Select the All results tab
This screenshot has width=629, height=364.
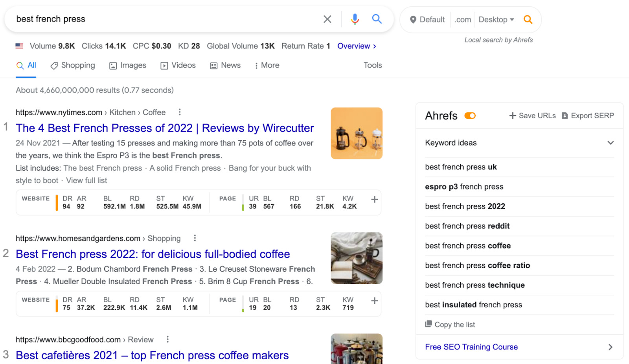point(26,65)
